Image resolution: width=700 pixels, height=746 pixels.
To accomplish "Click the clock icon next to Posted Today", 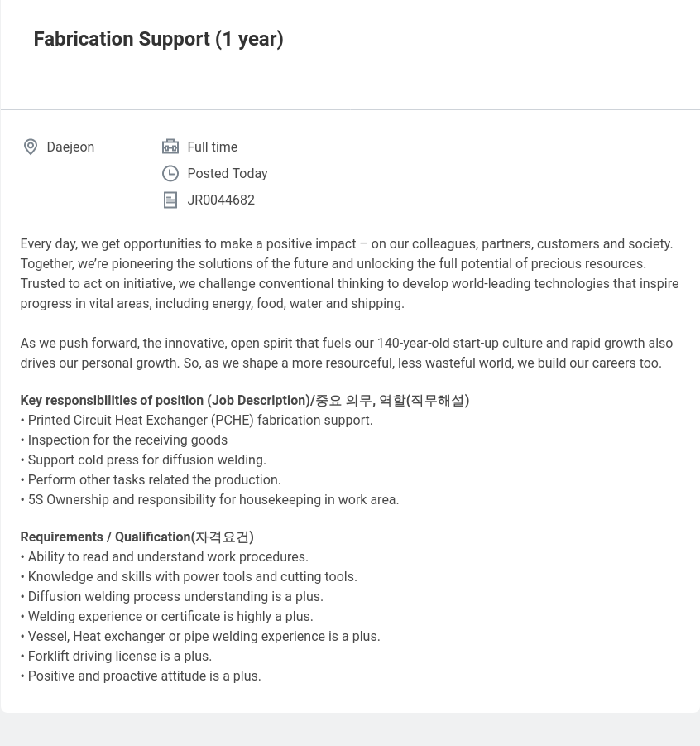I will coord(170,173).
